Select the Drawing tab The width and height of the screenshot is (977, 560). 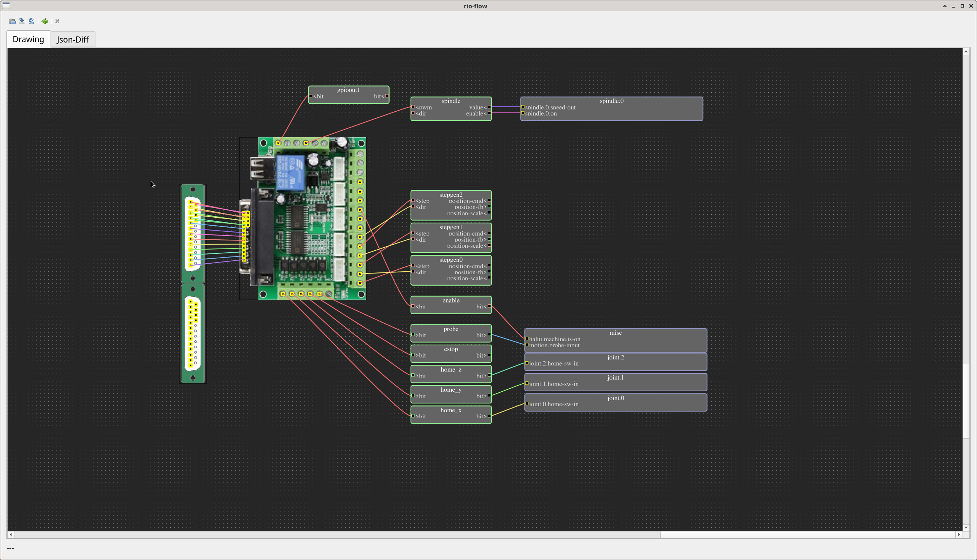(28, 39)
